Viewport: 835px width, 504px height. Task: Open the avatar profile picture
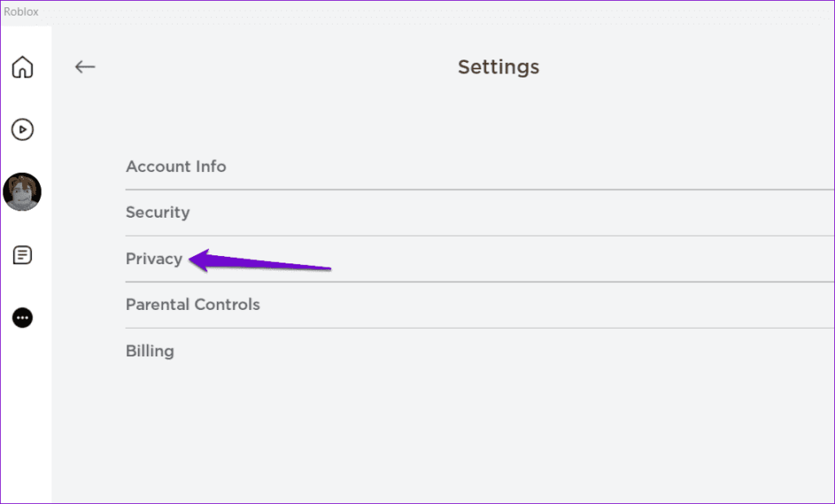(23, 192)
